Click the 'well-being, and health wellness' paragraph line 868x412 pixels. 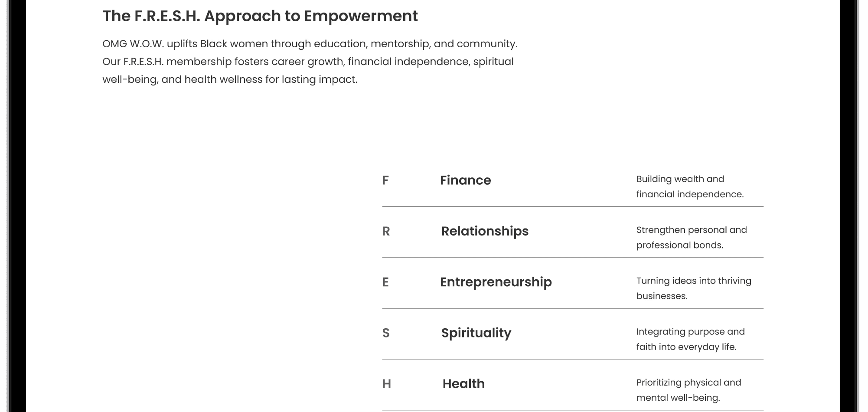pos(230,80)
